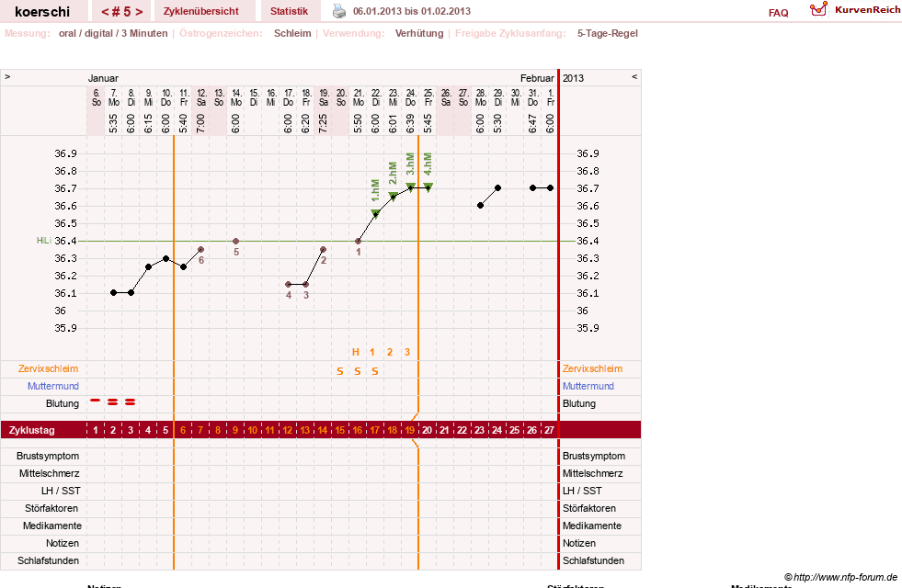Click the H mucus peak marker

point(356,352)
